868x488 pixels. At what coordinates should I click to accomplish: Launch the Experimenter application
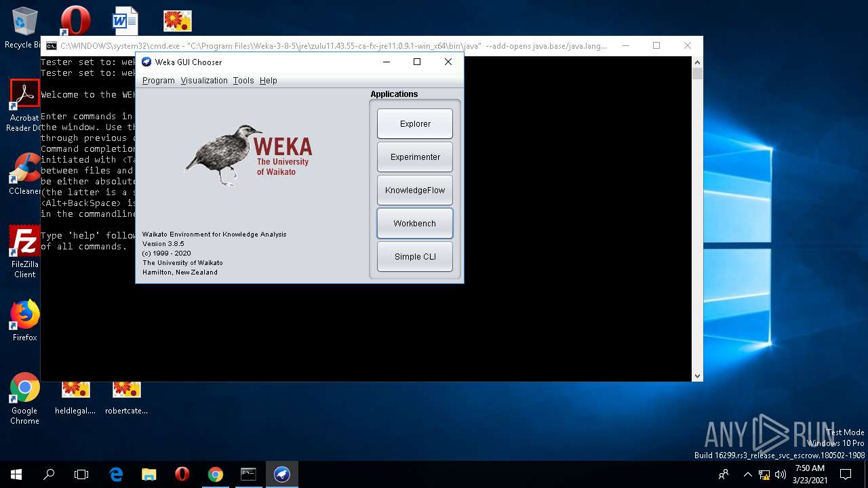click(x=415, y=157)
